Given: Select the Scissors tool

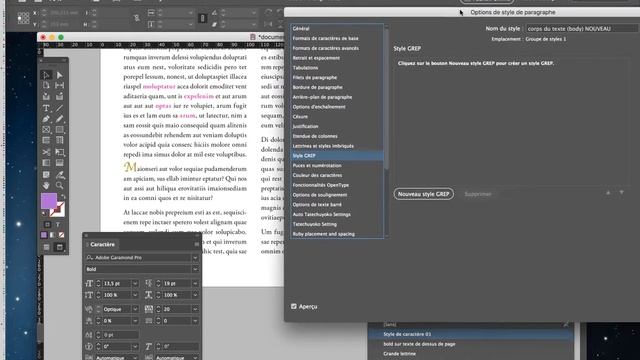Looking at the screenshot, I should point(46,152).
